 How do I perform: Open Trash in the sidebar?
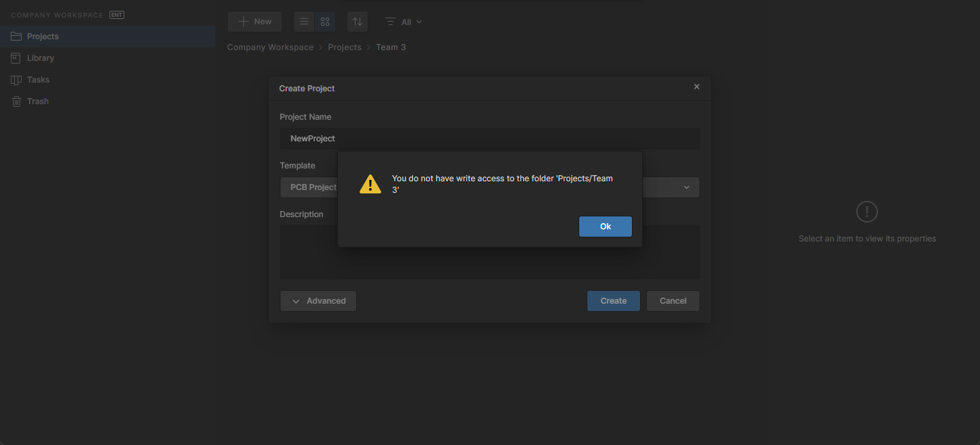tap(107, 101)
